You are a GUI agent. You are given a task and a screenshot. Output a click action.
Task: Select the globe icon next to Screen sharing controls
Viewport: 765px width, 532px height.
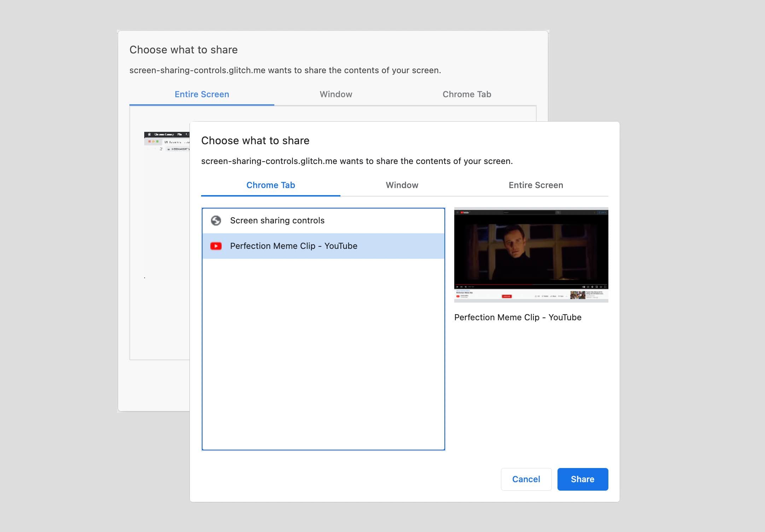[215, 220]
